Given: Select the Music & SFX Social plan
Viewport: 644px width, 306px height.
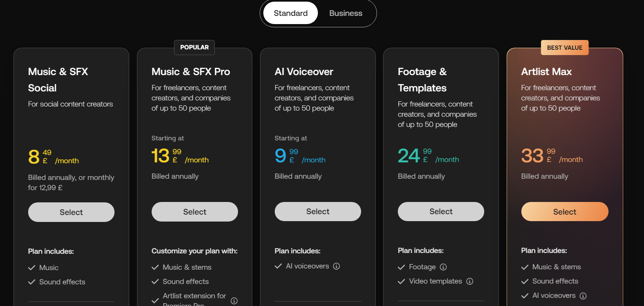Looking at the screenshot, I should coord(71,212).
